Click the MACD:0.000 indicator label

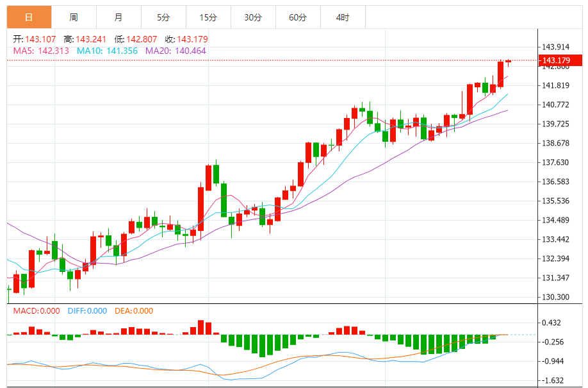37,311
